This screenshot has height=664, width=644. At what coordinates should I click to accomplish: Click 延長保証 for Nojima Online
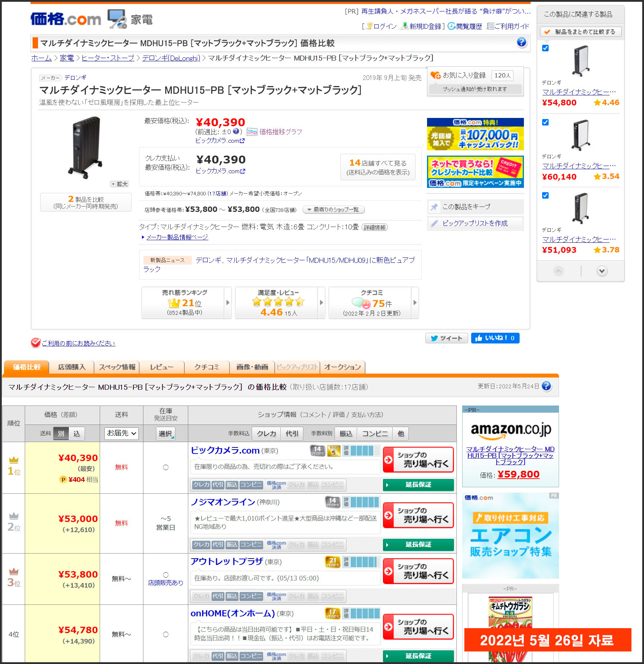coord(418,545)
